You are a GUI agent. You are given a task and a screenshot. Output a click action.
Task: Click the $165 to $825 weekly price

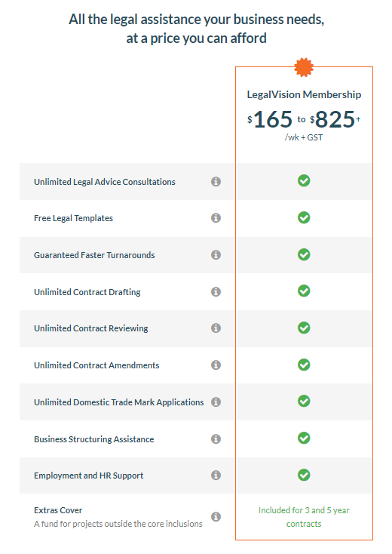click(x=304, y=119)
